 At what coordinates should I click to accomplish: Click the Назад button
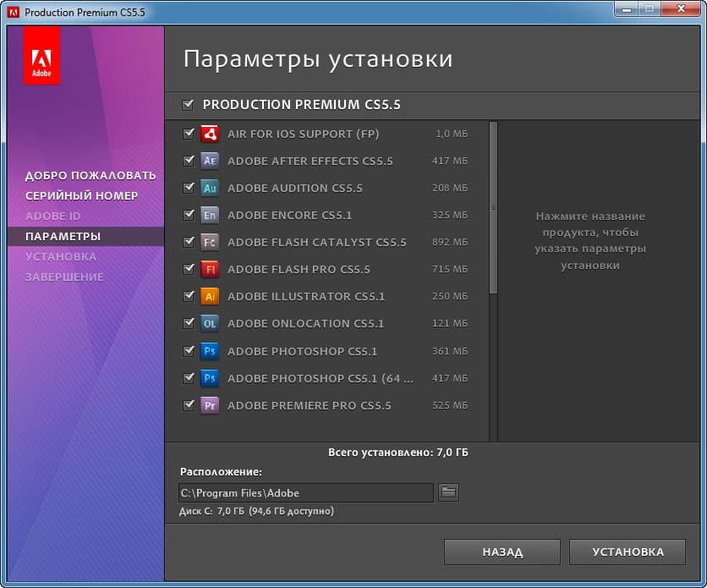[501, 552]
